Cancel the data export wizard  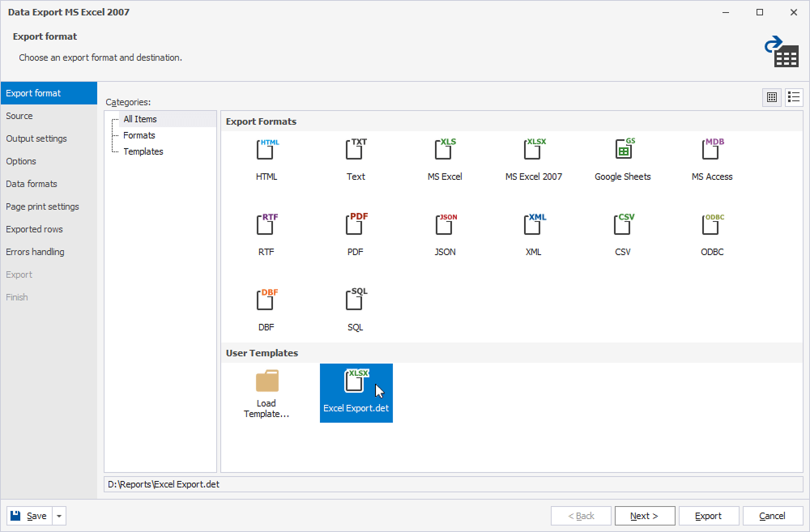[x=772, y=516]
